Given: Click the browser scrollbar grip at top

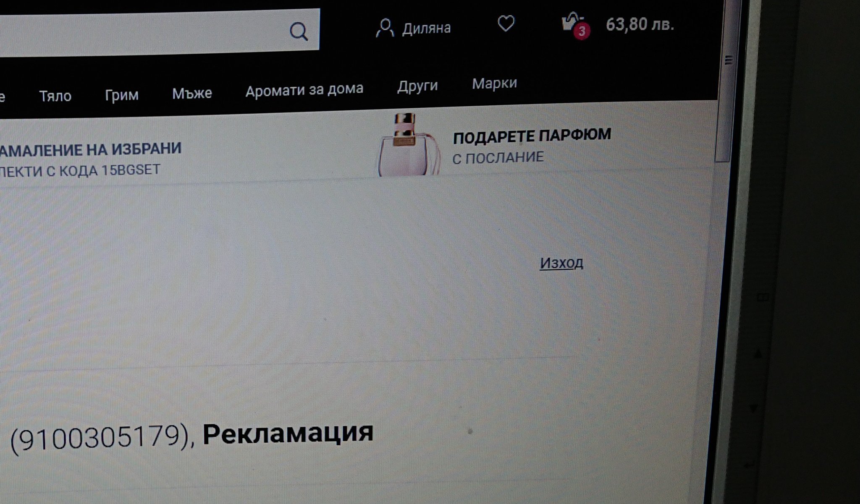Looking at the screenshot, I should [729, 60].
